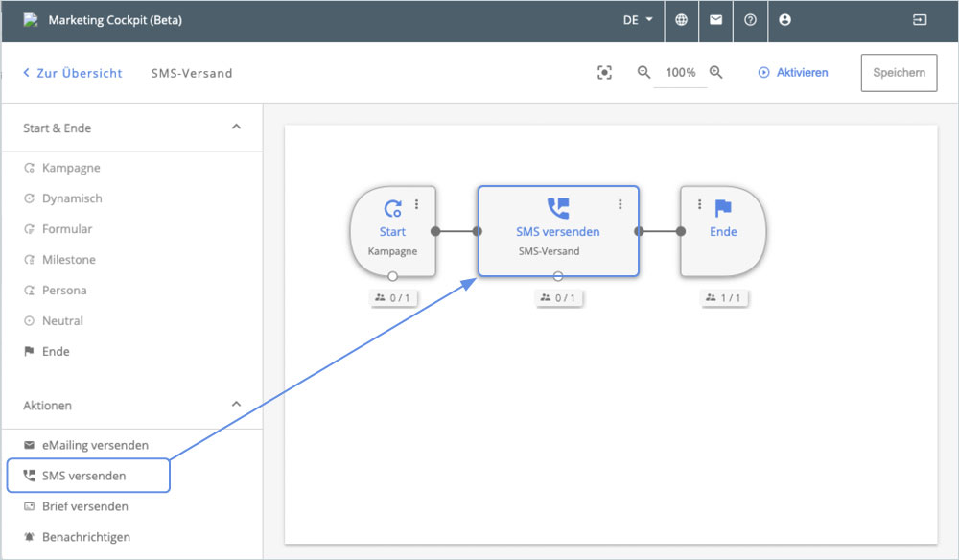Click SMS-Versand subtitle on node
Viewport: 959px width, 560px height.
click(x=550, y=251)
